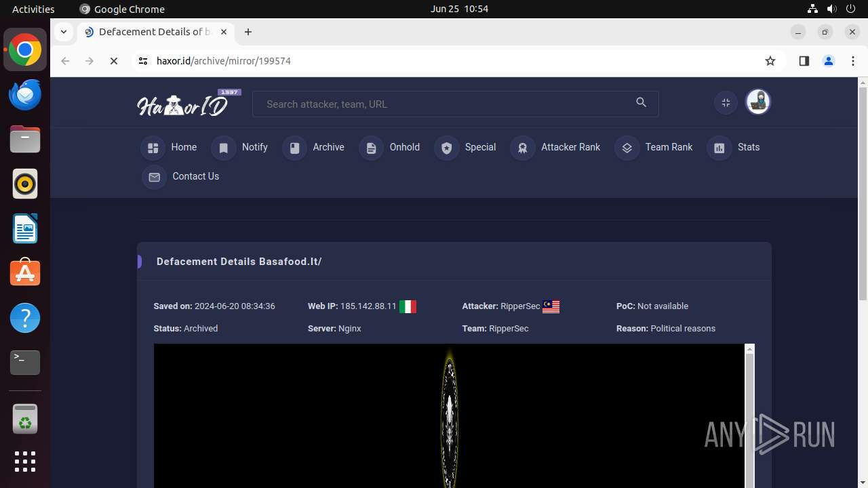Click Web IP 185.142.88.11 text
The image size is (868, 488).
(x=352, y=306)
